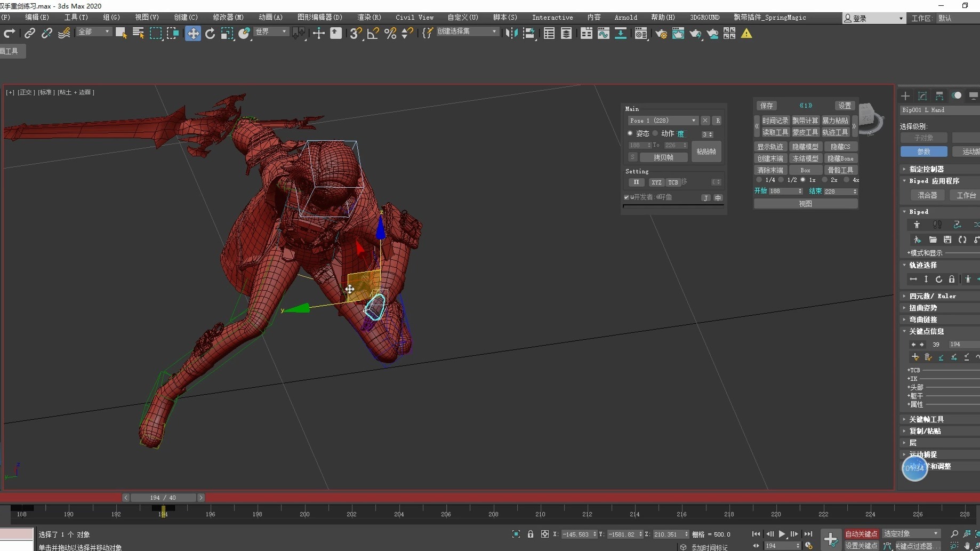Select the 动作 radio button
The width and height of the screenshot is (980, 551).
tap(655, 133)
